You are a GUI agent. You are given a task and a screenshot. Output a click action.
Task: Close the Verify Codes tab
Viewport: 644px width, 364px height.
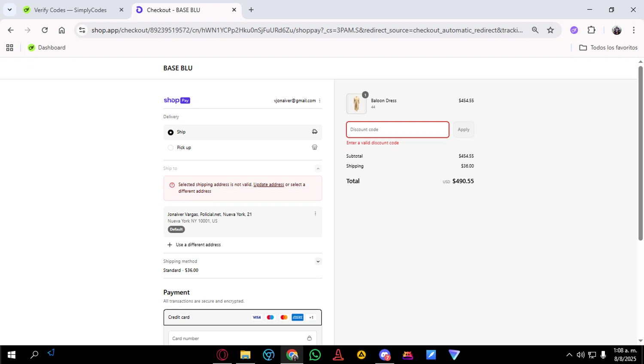pyautogui.click(x=122, y=10)
